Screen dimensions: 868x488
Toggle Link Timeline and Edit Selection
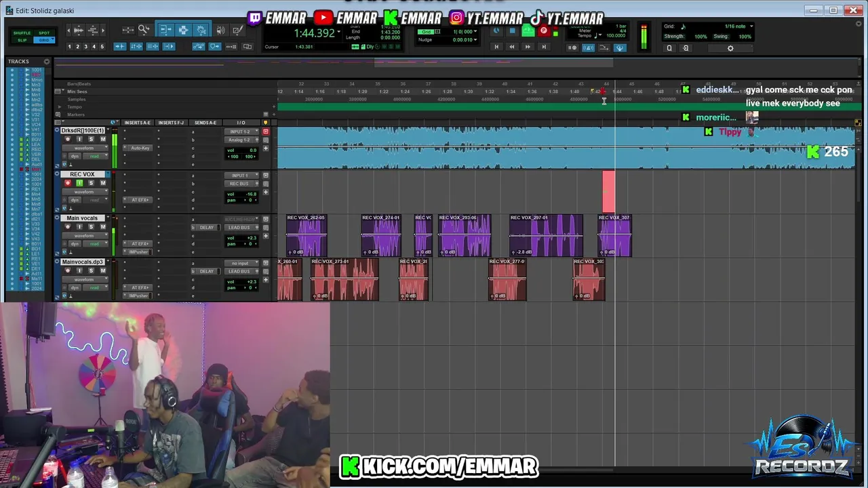[x=136, y=47]
